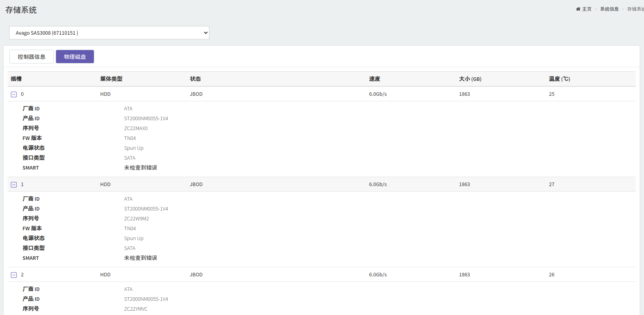Select the 物理磁盘 tab

click(x=75, y=57)
